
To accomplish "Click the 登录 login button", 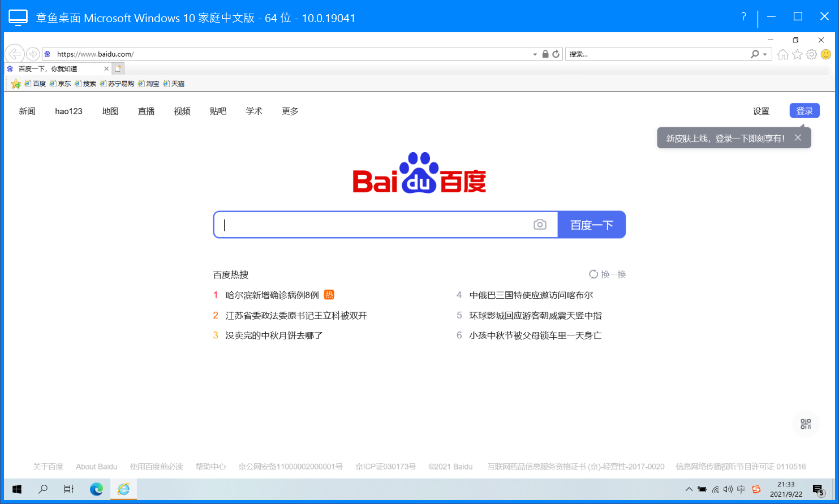I will coord(804,111).
